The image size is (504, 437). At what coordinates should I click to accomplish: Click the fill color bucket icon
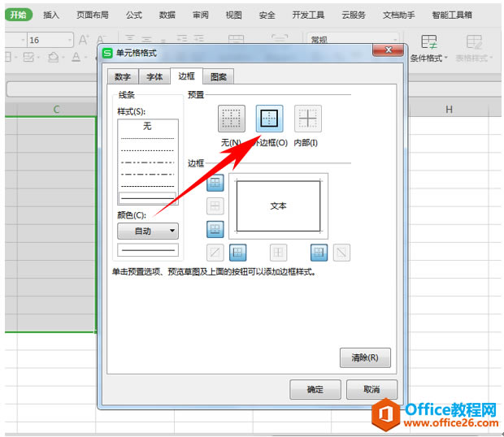54,58
